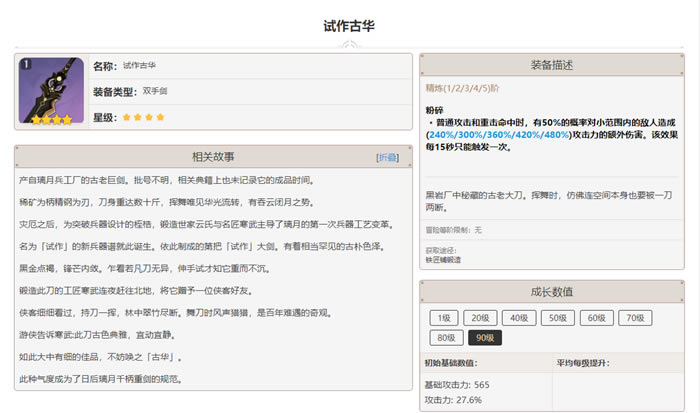Viewport: 700px width, 413px height.
Task: Show stats for 50级
Action: pos(557,318)
